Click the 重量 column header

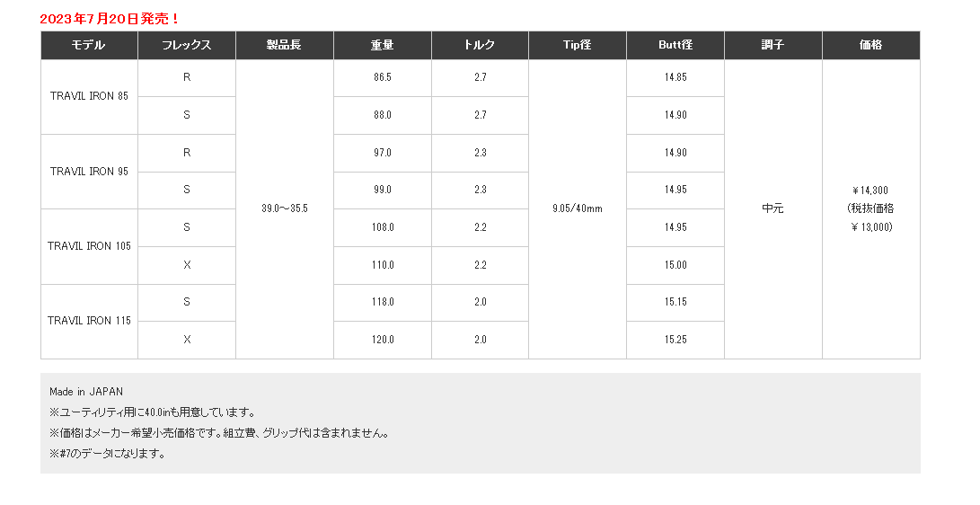click(x=383, y=45)
